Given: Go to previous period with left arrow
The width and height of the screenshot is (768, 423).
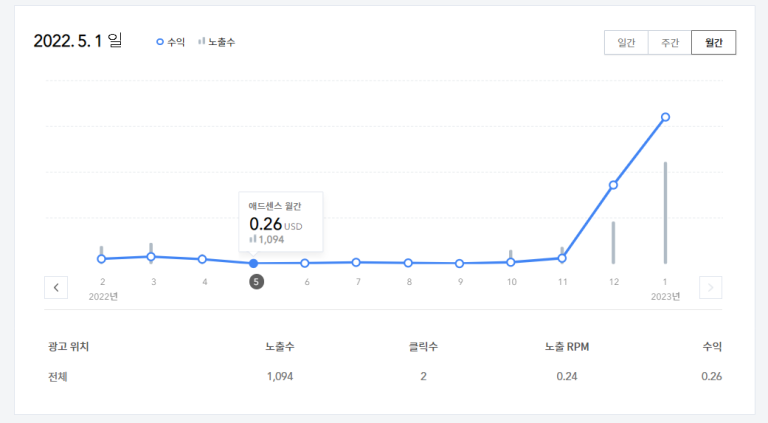Looking at the screenshot, I should (56, 287).
